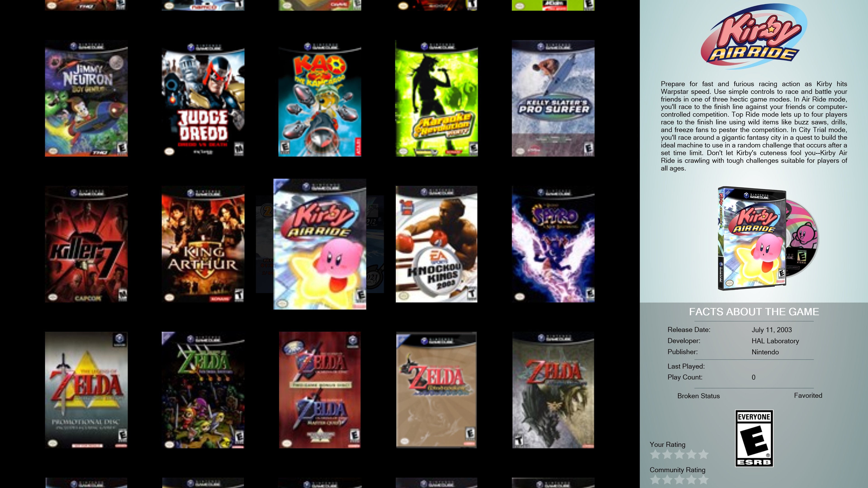Click the Publisher label

click(682, 352)
